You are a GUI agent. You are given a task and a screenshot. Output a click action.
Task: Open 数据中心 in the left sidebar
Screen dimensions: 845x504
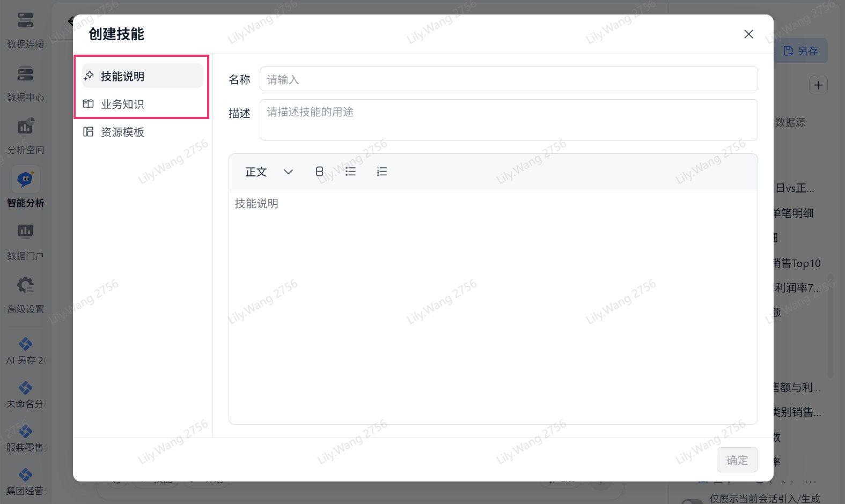[x=25, y=83]
